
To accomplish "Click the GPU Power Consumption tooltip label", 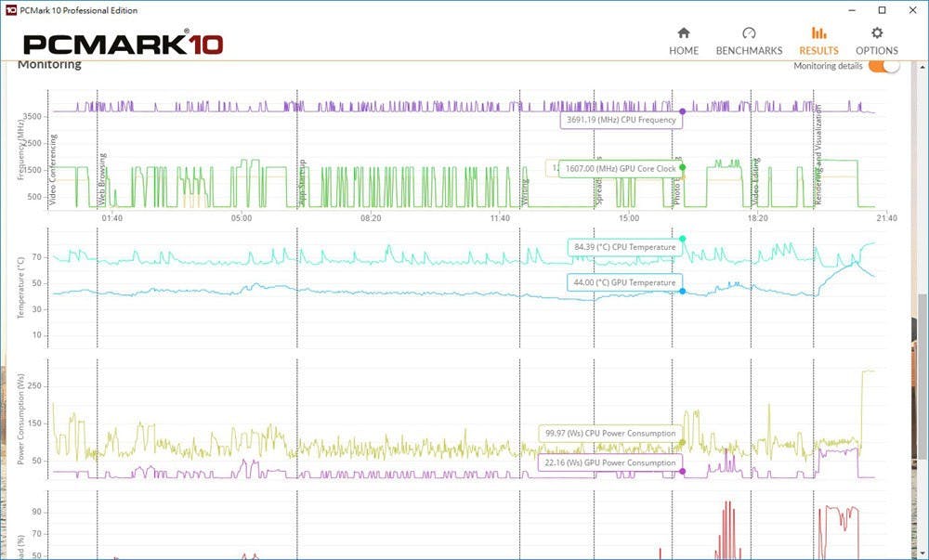I will [610, 462].
